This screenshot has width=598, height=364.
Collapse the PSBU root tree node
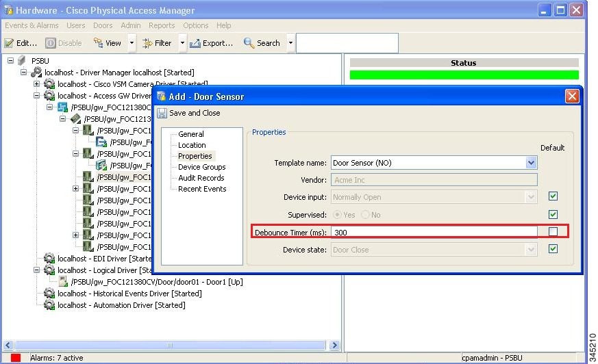10,60
